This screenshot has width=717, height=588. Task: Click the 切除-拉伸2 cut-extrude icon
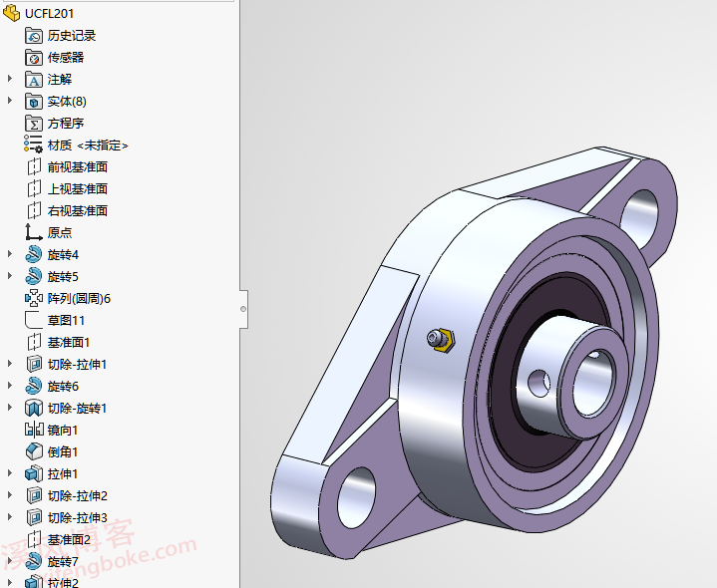pos(34,495)
